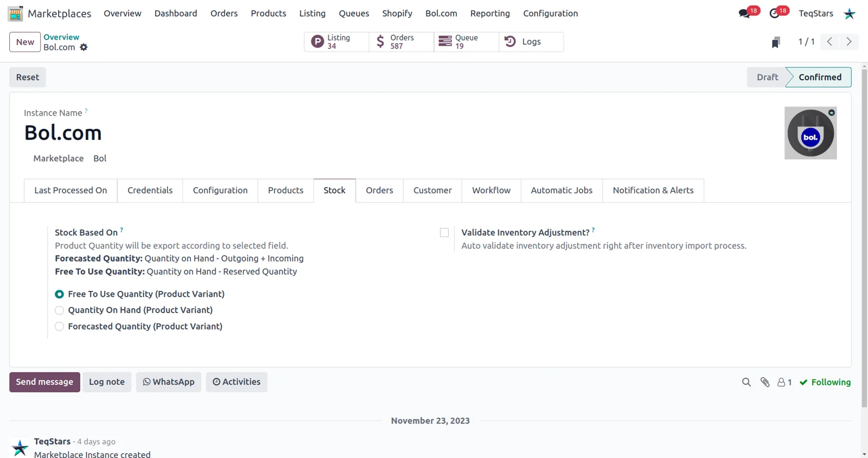Click the Bol.com instance name field
Image resolution: width=868 pixels, height=458 pixels.
click(x=63, y=133)
